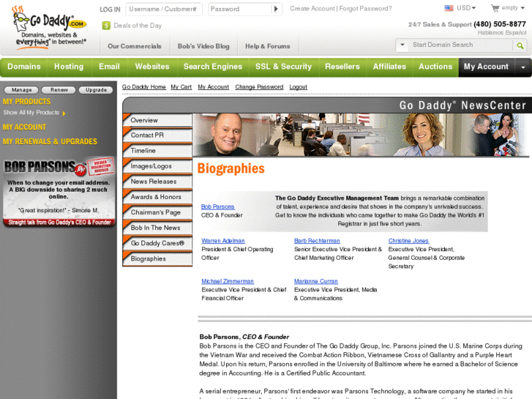Click the Password field
The height and width of the screenshot is (399, 532).
(240, 10)
